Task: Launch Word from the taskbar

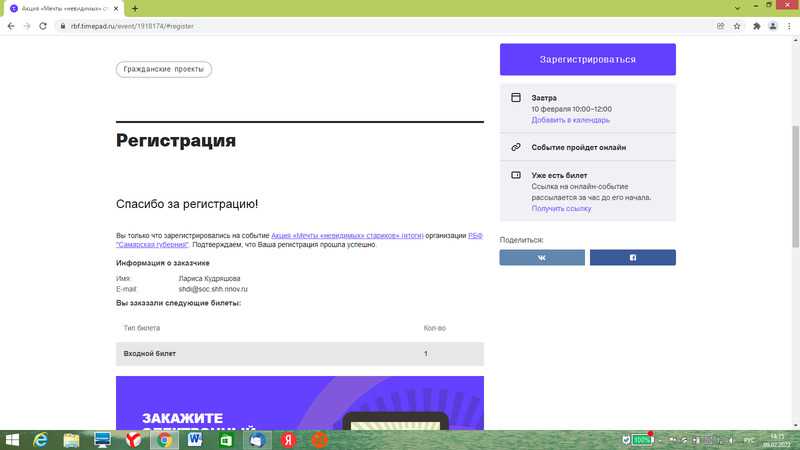Action: pyautogui.click(x=194, y=439)
